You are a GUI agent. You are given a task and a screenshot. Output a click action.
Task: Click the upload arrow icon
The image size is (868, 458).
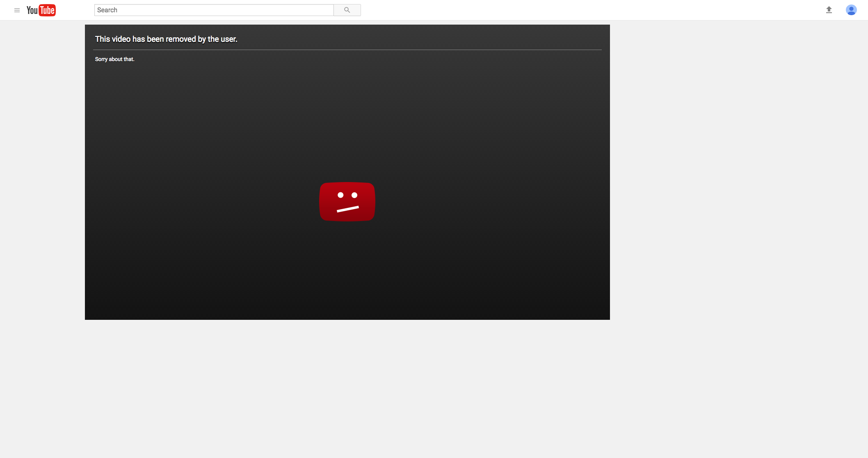[x=829, y=10]
